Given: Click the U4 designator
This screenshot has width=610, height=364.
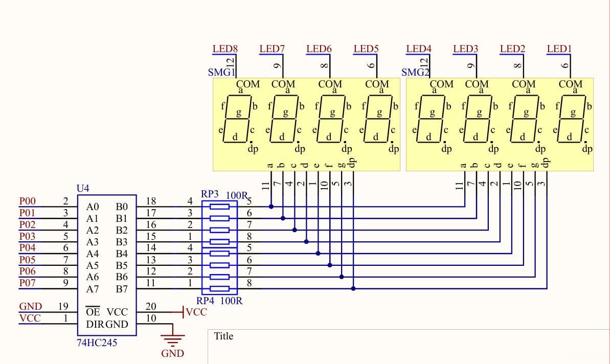Looking at the screenshot, I should pyautogui.click(x=83, y=189).
